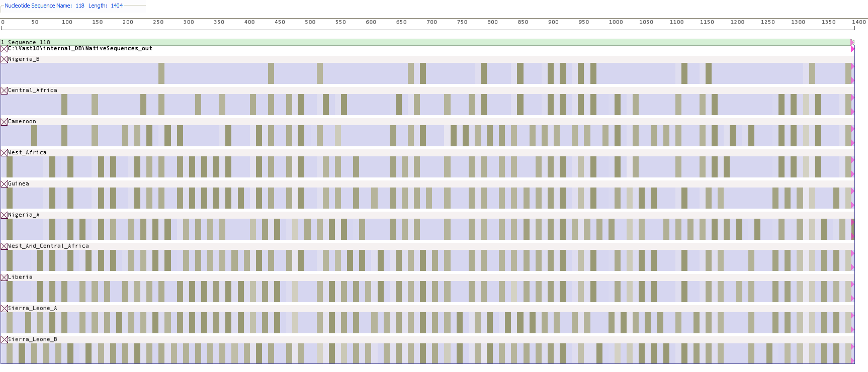The image size is (868, 372).
Task: Toggle the Liberia track checkbox
Action: pyautogui.click(x=4, y=277)
